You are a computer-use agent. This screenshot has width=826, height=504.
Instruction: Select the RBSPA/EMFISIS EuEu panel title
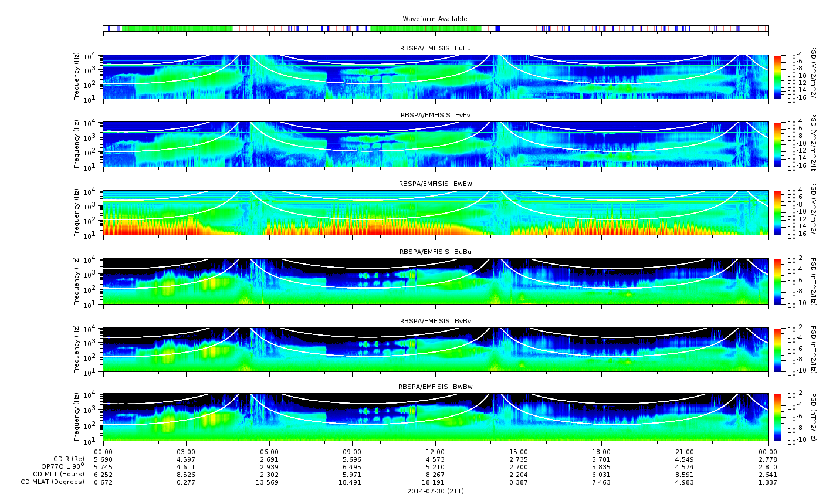click(x=435, y=48)
